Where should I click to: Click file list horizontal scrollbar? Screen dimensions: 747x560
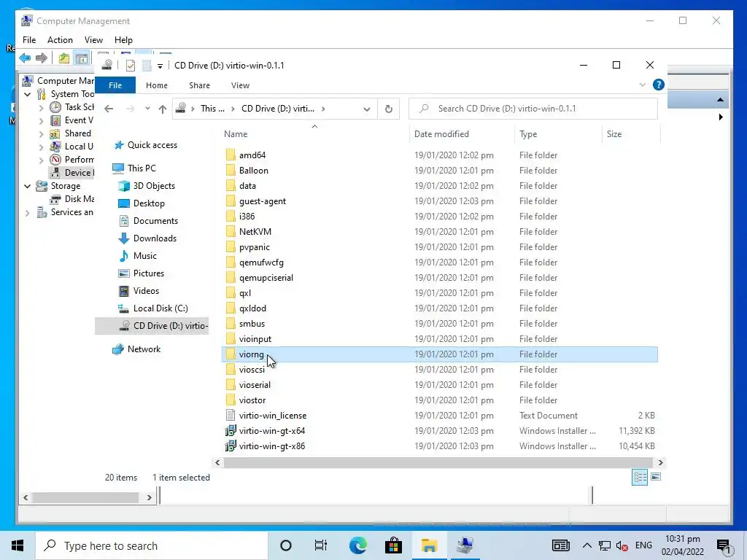coord(438,462)
